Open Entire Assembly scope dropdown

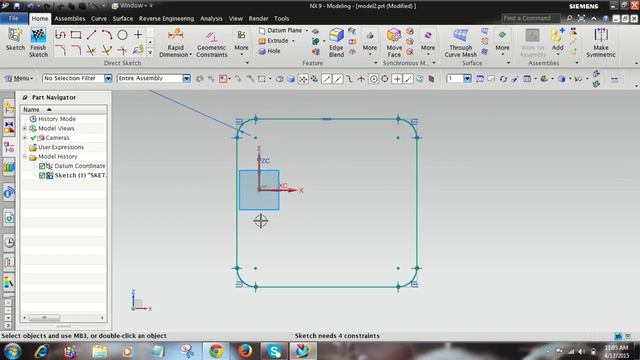(x=186, y=78)
